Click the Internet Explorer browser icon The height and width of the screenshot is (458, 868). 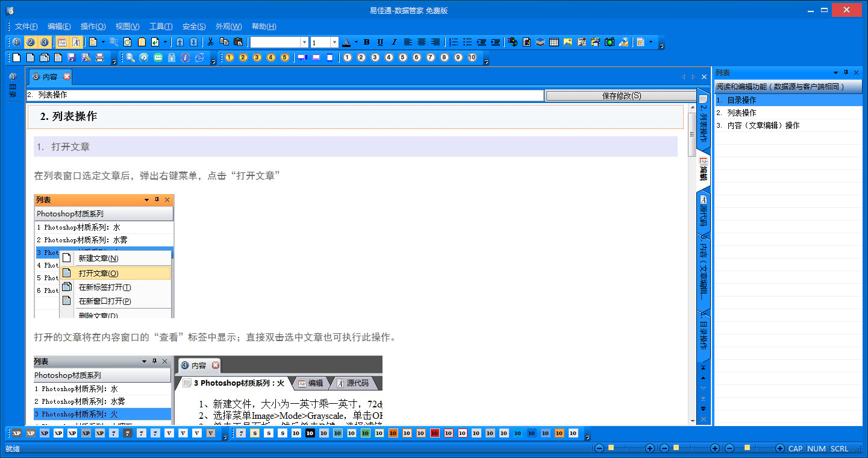pos(199,58)
